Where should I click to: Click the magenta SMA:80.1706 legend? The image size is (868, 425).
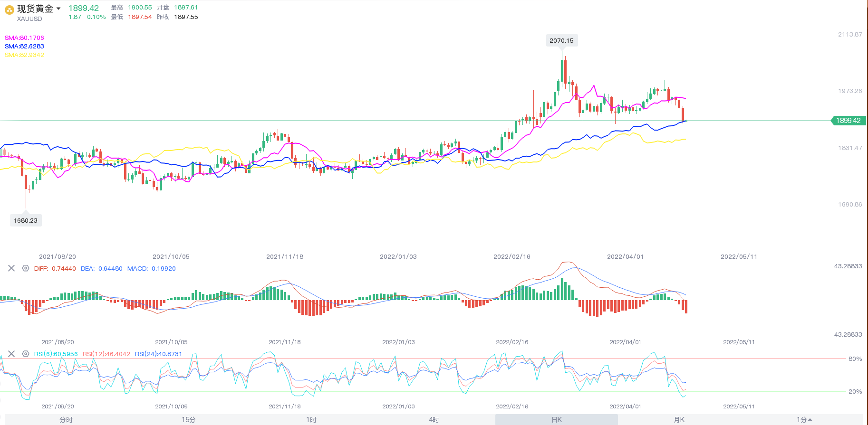tap(24, 38)
